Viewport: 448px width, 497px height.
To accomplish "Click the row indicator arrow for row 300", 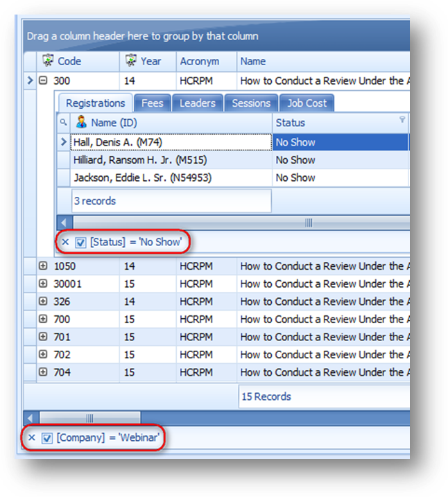I will coord(30,80).
